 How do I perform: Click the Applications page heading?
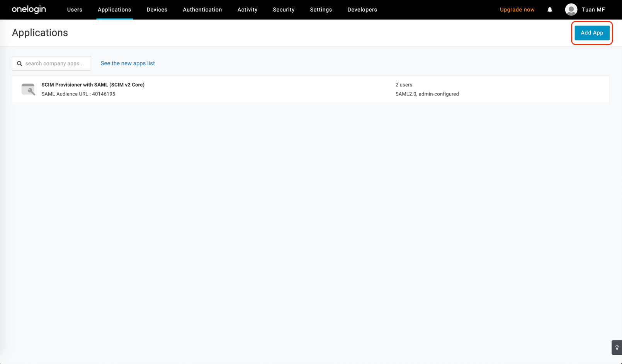tap(40, 33)
